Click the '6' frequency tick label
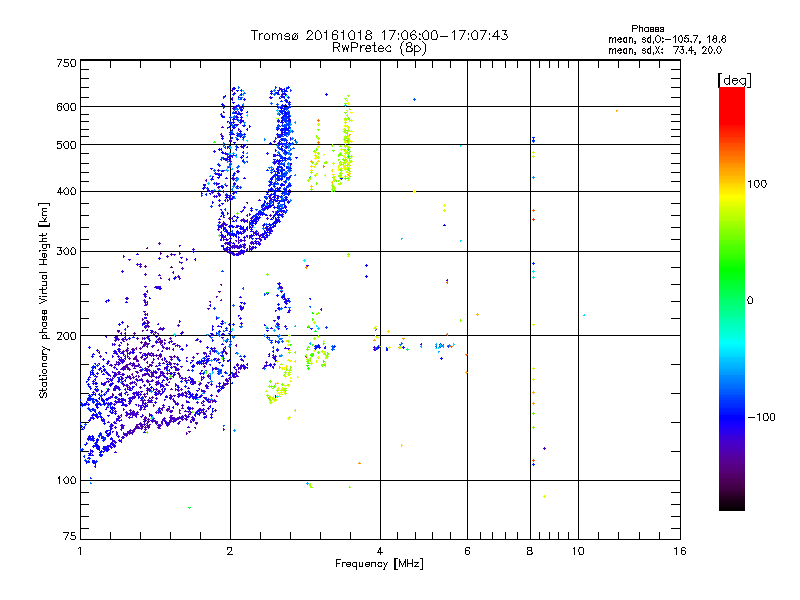800x600 pixels. [467, 551]
